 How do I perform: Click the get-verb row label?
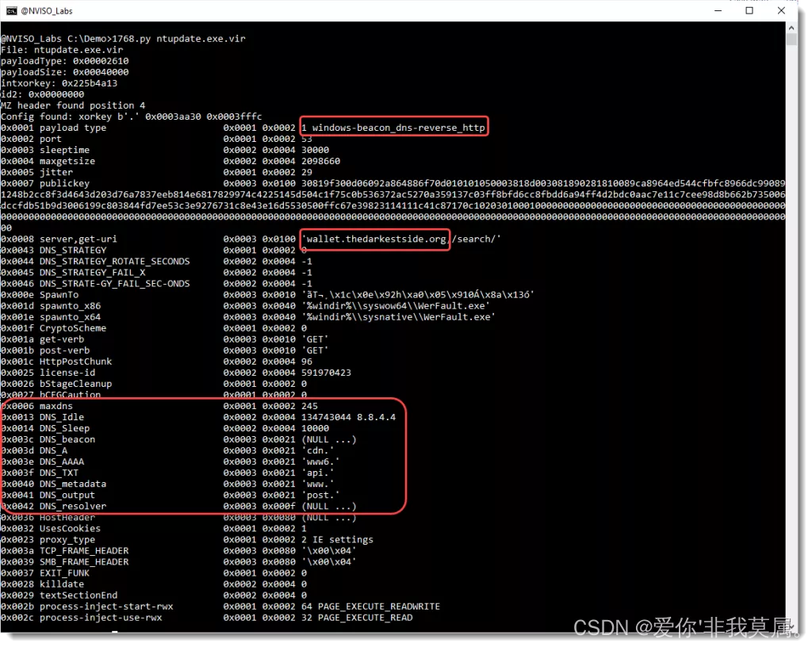click(x=62, y=339)
